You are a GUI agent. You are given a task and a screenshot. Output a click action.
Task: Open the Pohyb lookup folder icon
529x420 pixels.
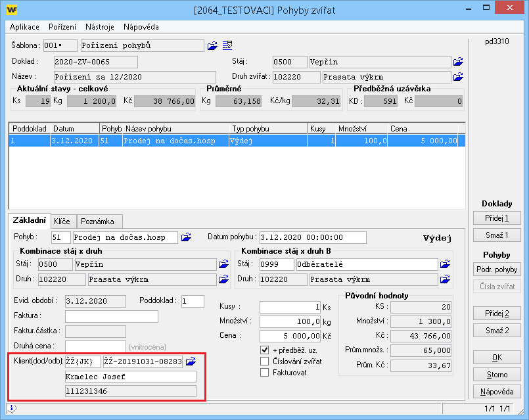pyautogui.click(x=186, y=237)
